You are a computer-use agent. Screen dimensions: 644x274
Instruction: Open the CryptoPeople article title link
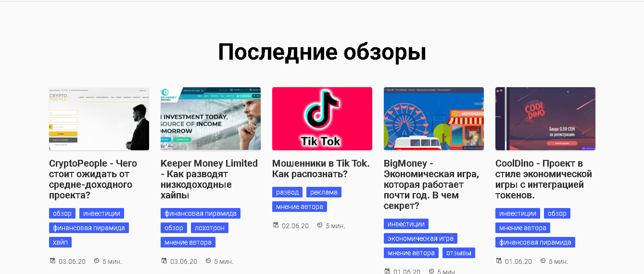click(93, 179)
